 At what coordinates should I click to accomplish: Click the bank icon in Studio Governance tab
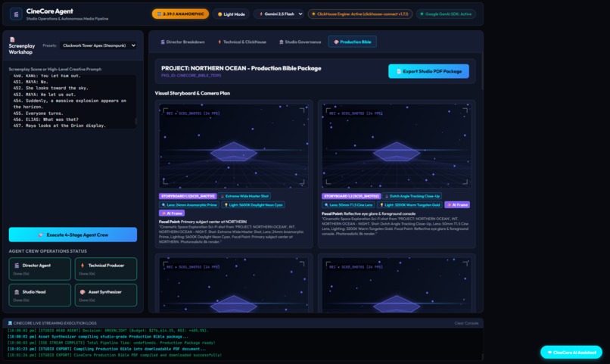[281, 42]
